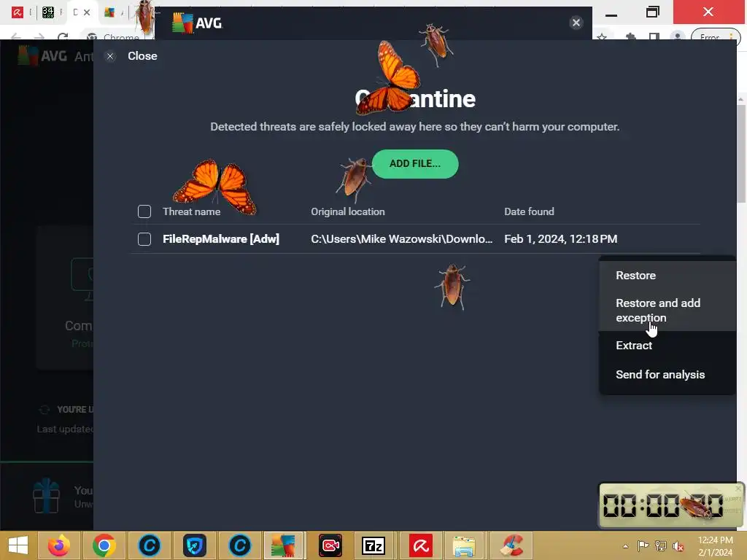Switch to the browser tab with the 34 icon
Screen dimensions: 747x560
point(47,12)
